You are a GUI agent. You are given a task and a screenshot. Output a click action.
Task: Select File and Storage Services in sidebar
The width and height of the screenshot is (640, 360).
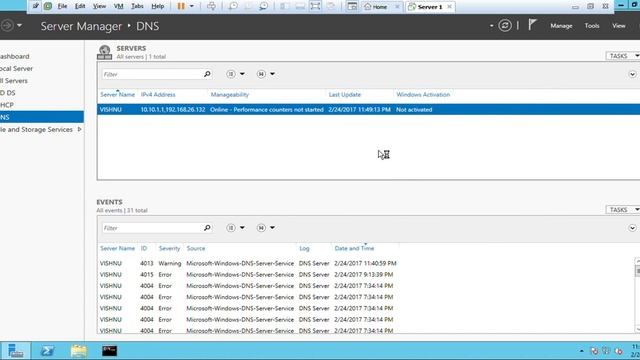(x=36, y=129)
